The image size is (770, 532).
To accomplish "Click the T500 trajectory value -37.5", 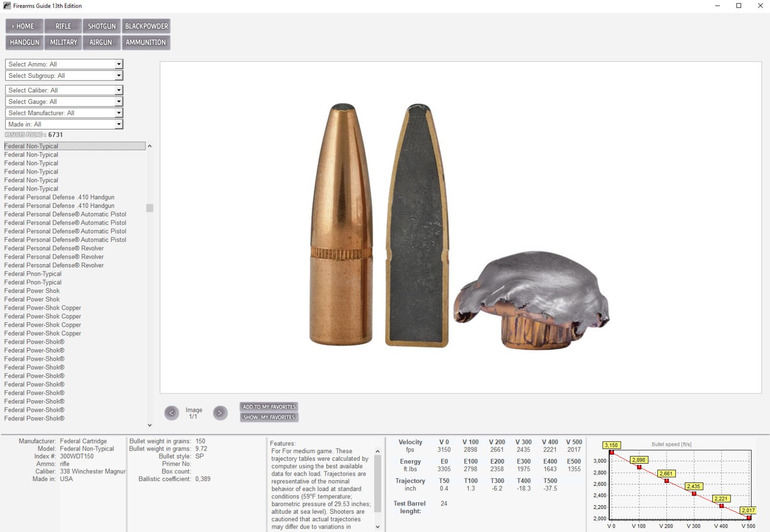I will 550,488.
